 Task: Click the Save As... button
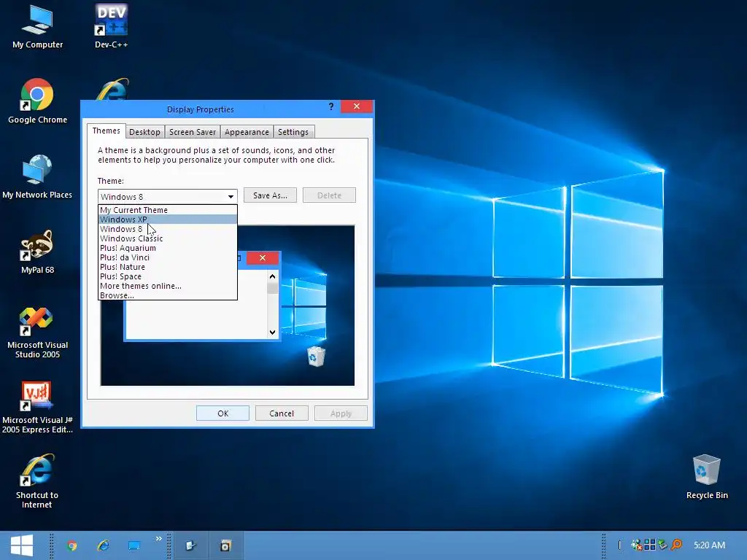pos(270,195)
